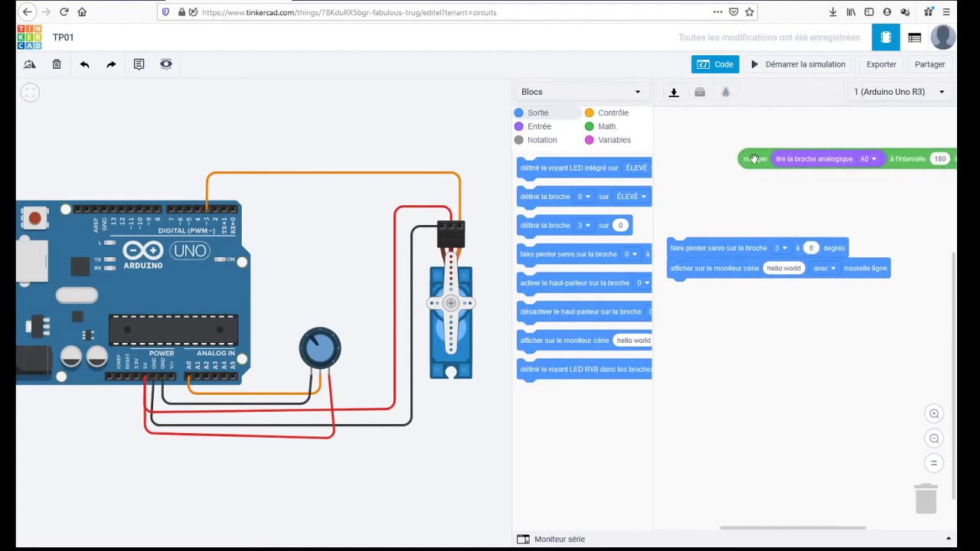Open the Tinkercad logo home page
This screenshot has width=980, height=551.
29,37
